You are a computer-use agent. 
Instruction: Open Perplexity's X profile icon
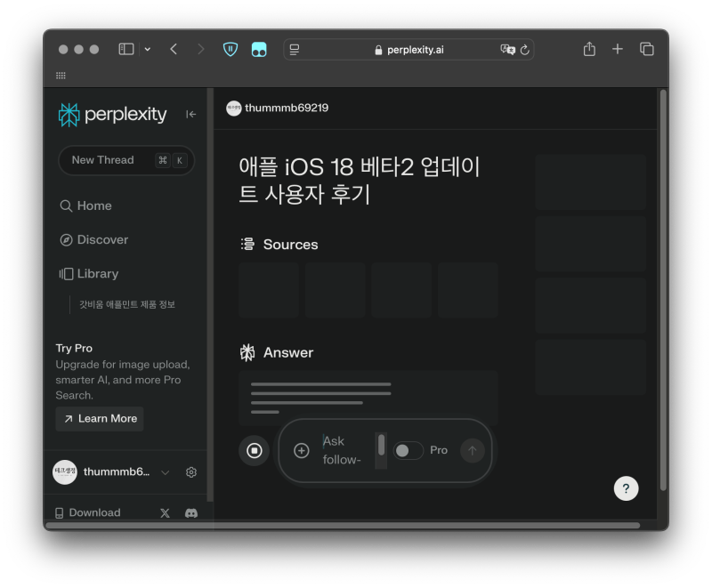click(x=165, y=512)
